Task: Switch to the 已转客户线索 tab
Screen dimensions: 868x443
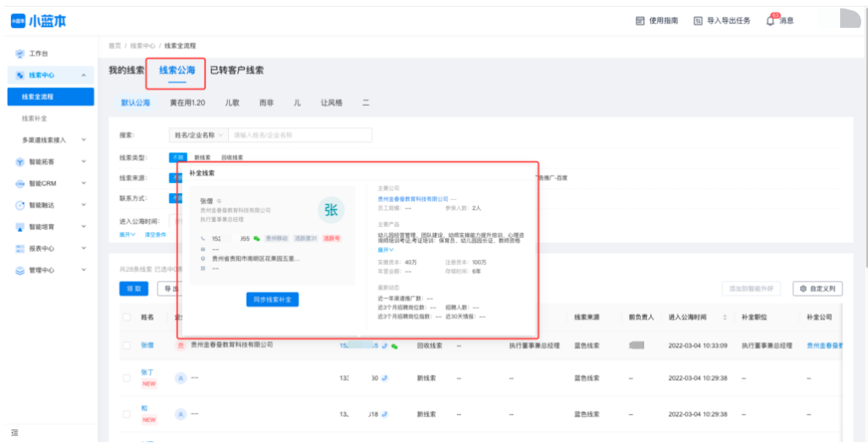Action: click(236, 70)
